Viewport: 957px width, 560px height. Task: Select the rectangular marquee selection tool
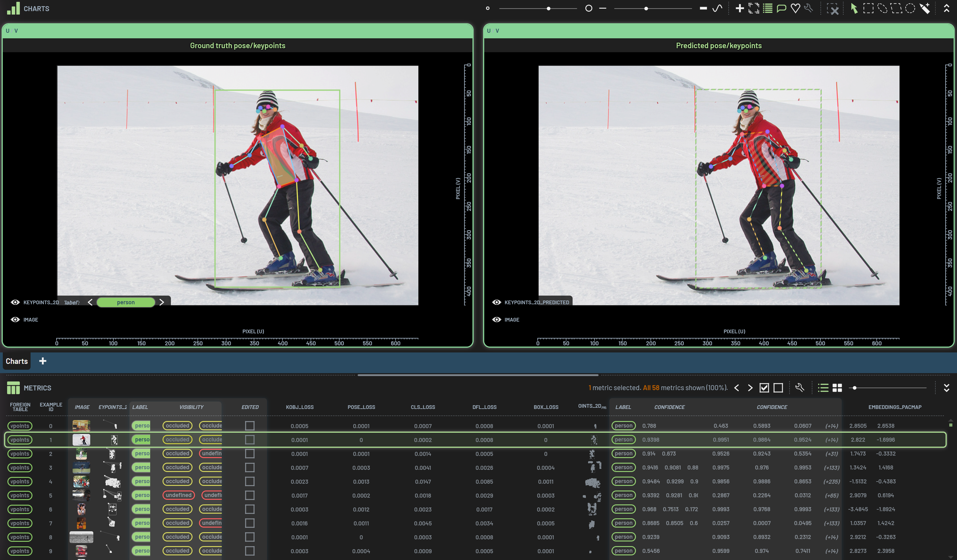coord(868,8)
